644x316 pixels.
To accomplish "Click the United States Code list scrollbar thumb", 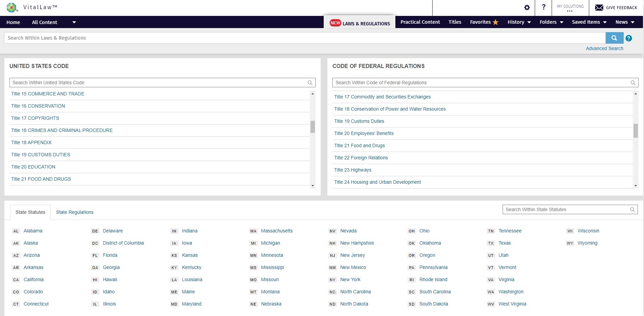I will click(313, 127).
